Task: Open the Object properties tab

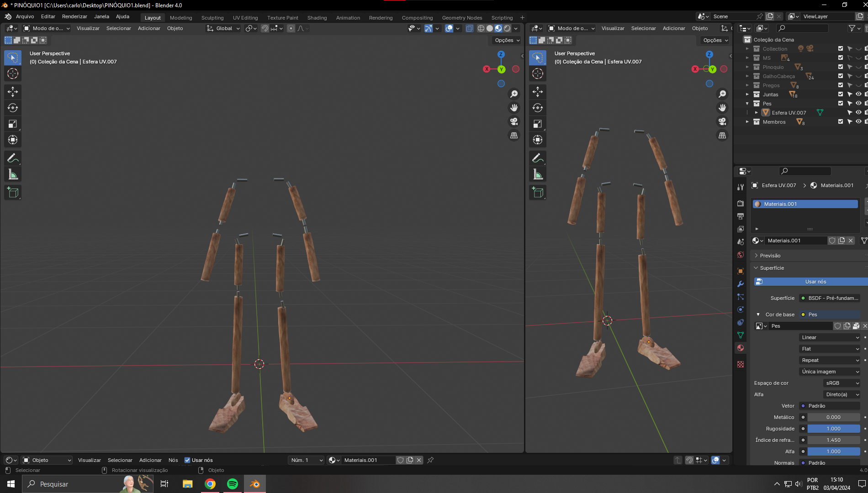Action: (x=741, y=271)
